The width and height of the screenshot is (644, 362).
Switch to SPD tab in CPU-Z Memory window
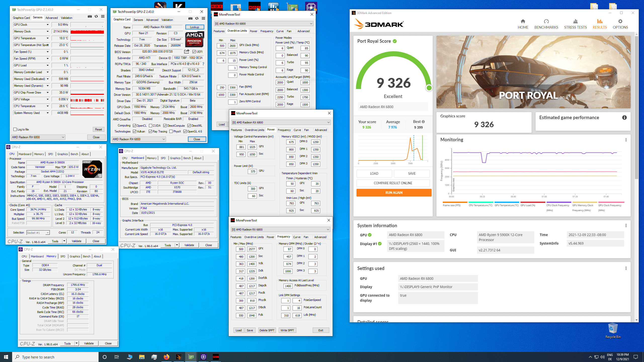63,256
